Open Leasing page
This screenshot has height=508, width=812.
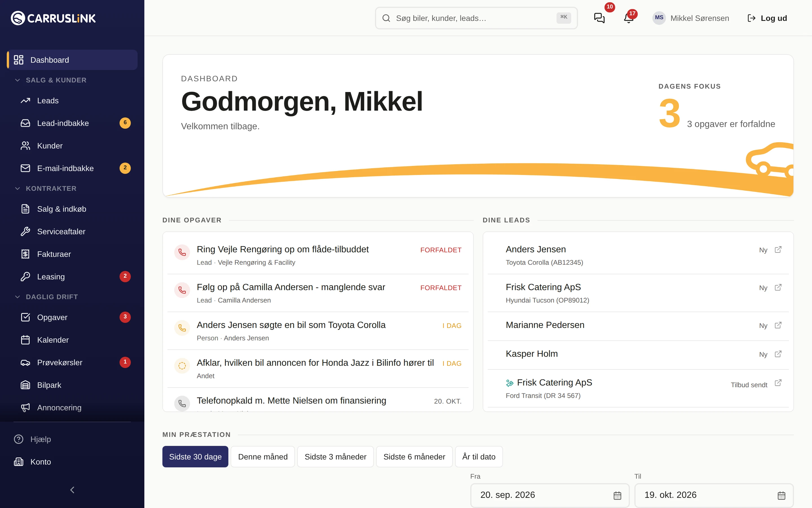(76, 277)
